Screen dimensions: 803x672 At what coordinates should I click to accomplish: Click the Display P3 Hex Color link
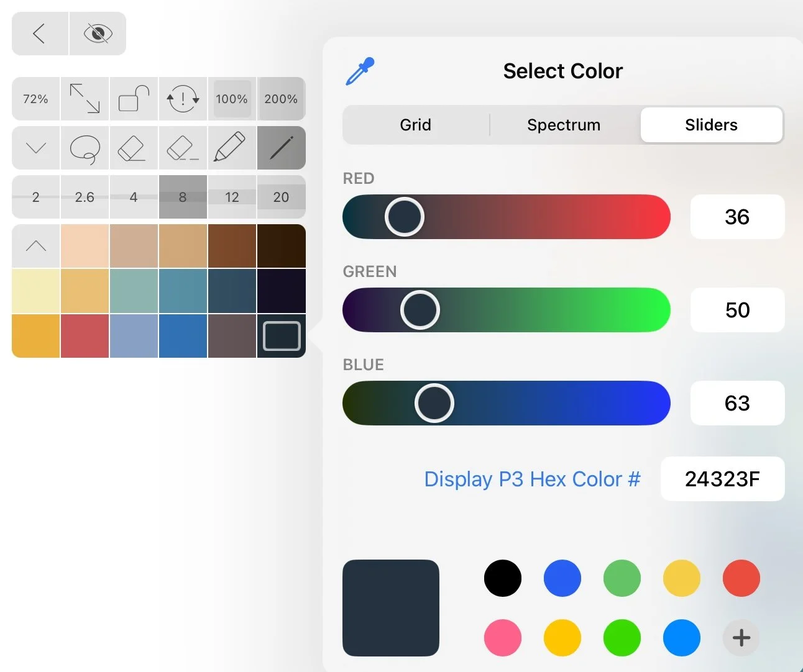click(x=532, y=479)
